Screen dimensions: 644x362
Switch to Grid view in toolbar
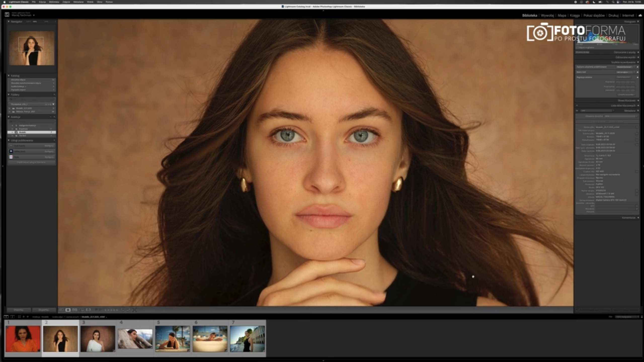coord(61,310)
